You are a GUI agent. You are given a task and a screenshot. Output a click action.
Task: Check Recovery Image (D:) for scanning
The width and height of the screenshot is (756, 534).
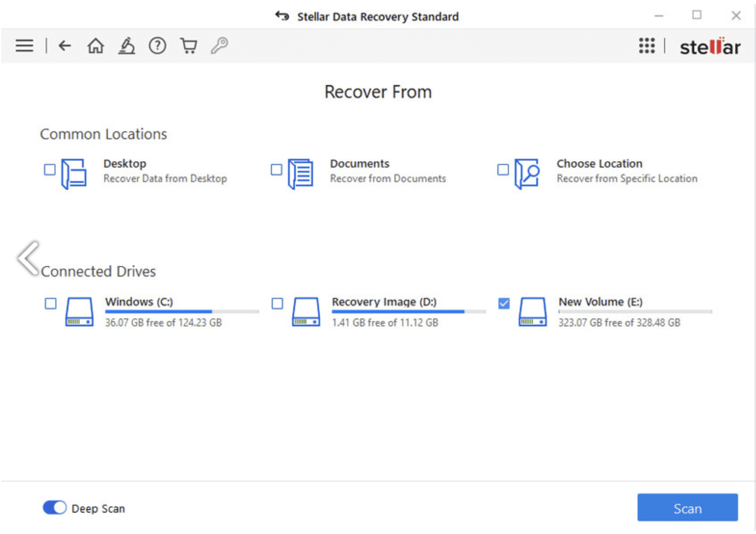click(x=277, y=303)
